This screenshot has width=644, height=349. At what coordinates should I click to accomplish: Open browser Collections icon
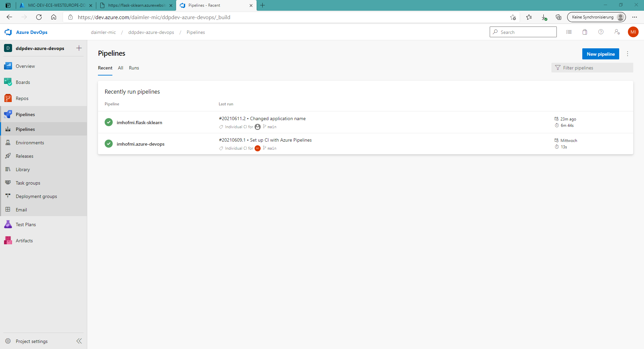coord(558,17)
